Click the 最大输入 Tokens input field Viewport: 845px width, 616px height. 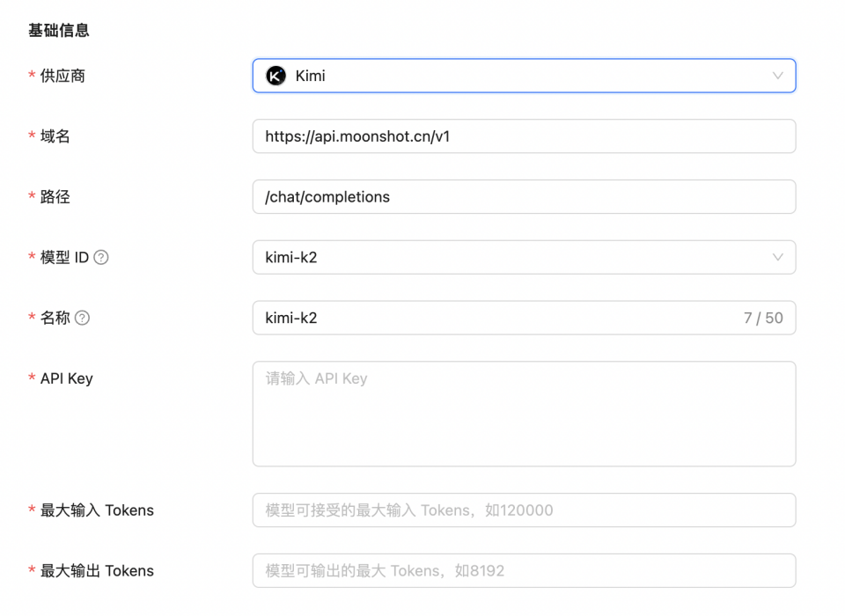[x=524, y=510]
